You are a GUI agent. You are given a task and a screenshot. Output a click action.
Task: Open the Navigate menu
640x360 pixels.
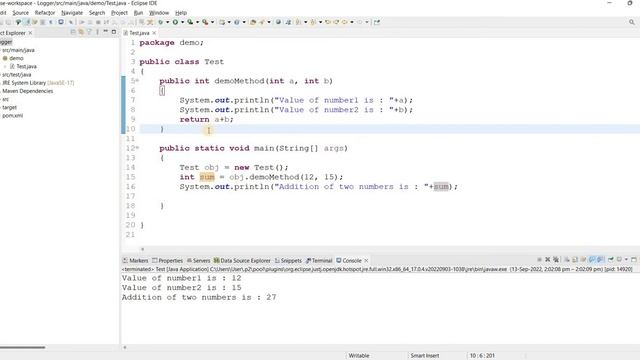click(72, 13)
